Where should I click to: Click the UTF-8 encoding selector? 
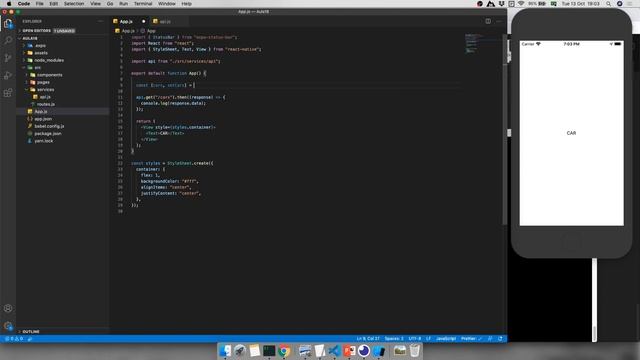pyautogui.click(x=415, y=339)
